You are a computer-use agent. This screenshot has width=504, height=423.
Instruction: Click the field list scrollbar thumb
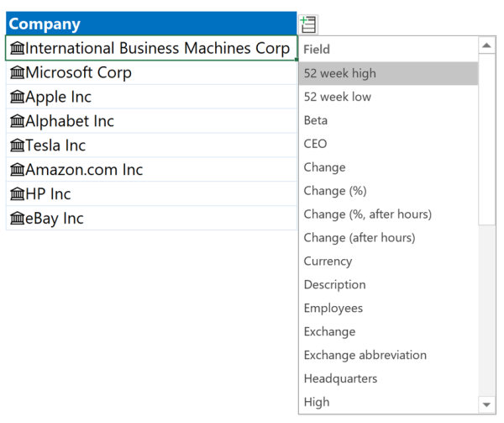487,140
